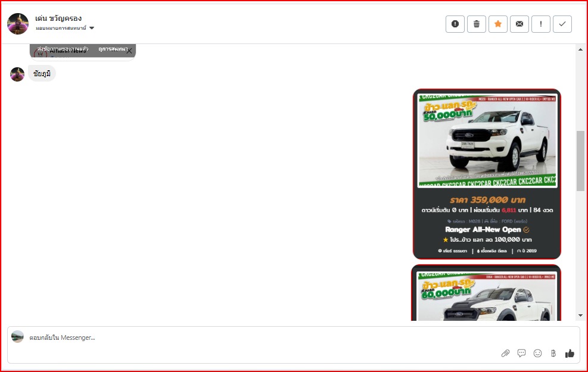Click the Ranger All-New Open title text

pyautogui.click(x=483, y=230)
